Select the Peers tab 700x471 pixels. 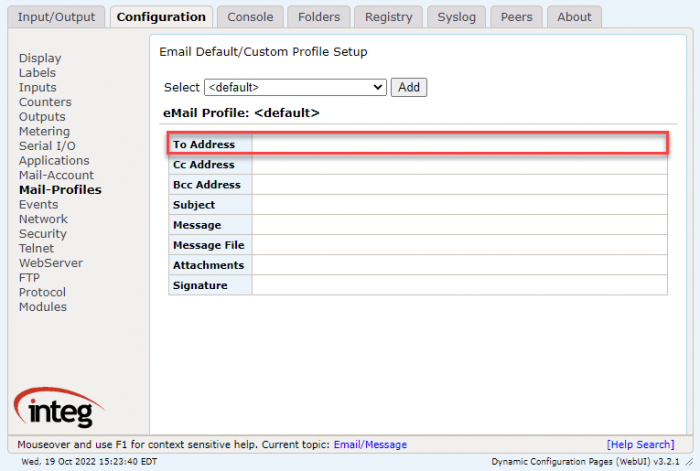point(517,17)
